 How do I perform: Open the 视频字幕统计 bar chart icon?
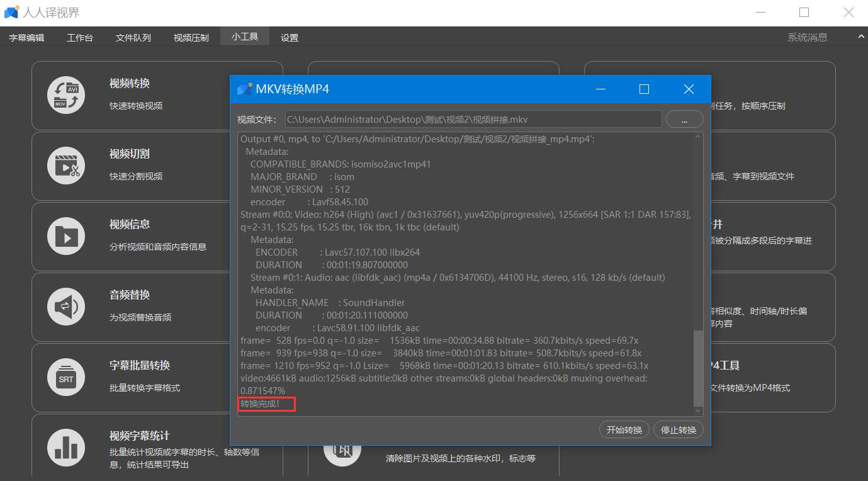tap(66, 448)
